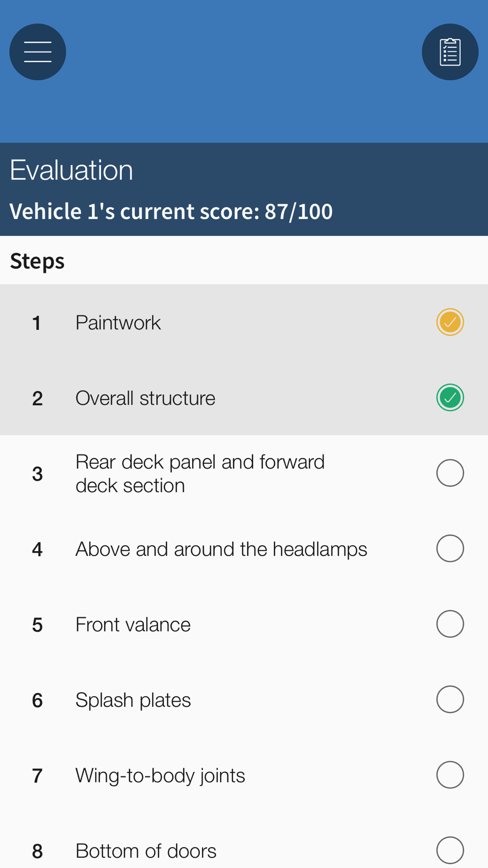This screenshot has width=488, height=868.
Task: Open step 1 Paintwork
Action: 244,322
